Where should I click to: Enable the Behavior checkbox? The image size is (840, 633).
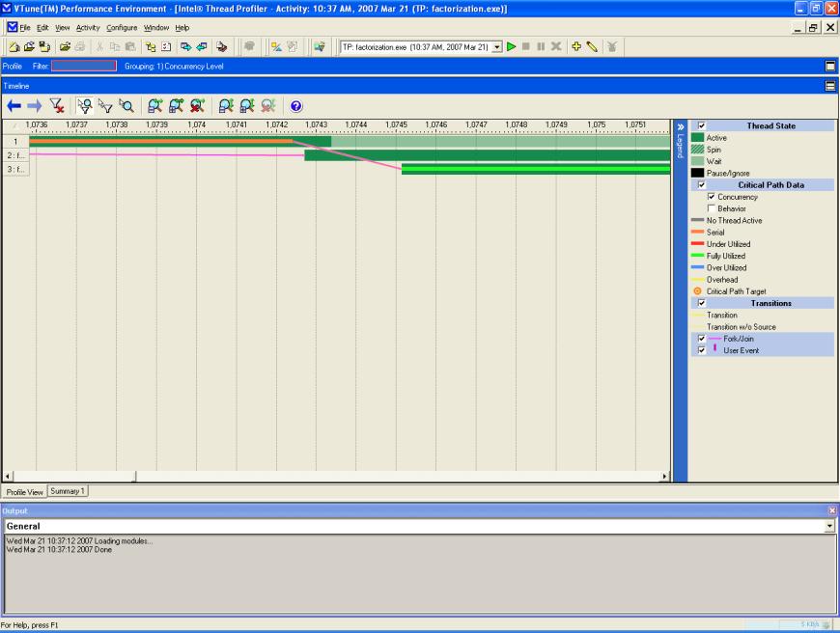point(712,208)
